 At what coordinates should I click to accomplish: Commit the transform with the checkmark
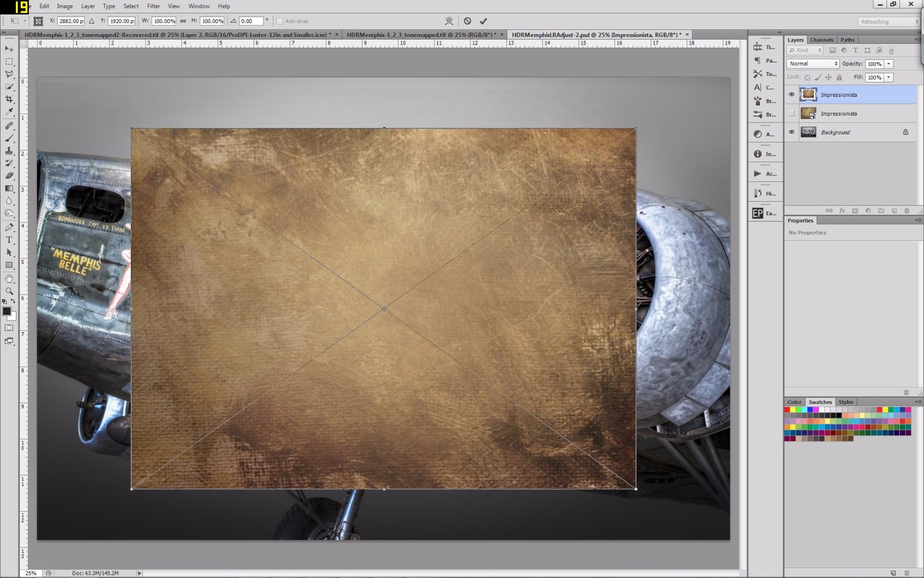(x=483, y=21)
